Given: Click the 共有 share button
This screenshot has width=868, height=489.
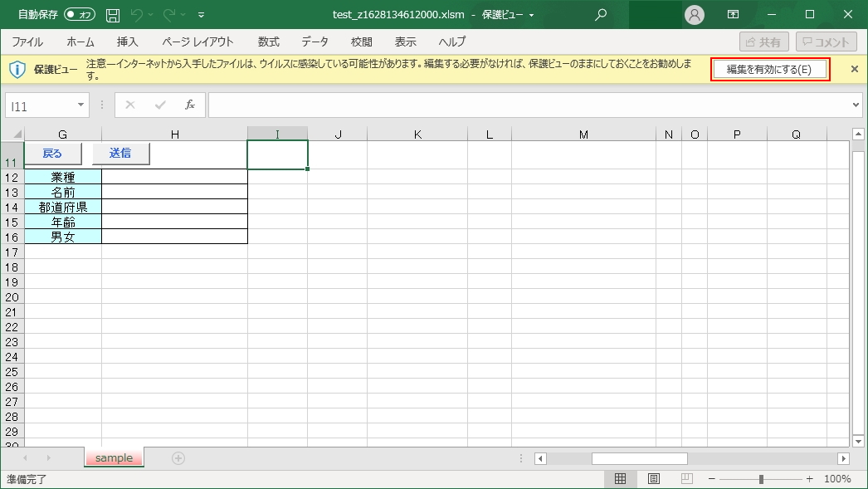Looking at the screenshot, I should tap(764, 42).
